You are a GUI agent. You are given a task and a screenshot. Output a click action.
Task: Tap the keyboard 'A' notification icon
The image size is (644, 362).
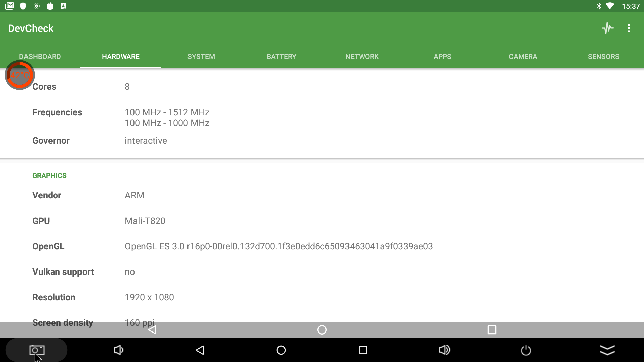[x=63, y=6]
